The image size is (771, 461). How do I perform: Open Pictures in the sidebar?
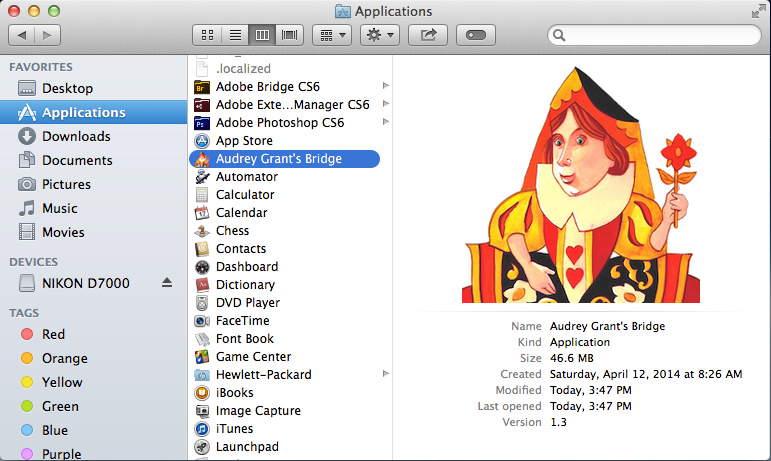(x=93, y=184)
